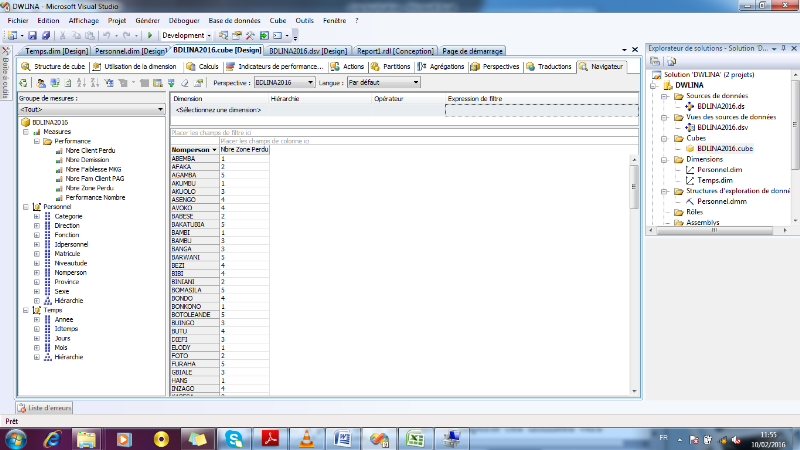This screenshot has width=800, height=450.
Task: Open Adobe Reader from the taskbar
Action: point(270,439)
